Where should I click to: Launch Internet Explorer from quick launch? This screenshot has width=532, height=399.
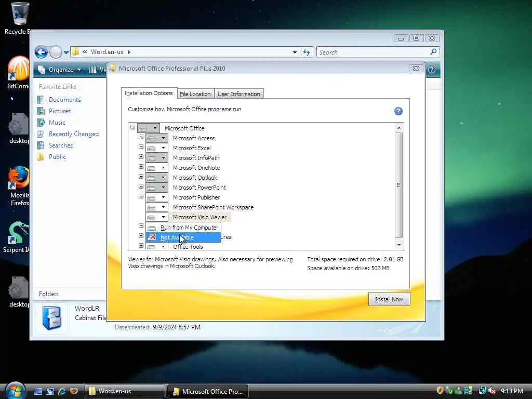tap(62, 391)
